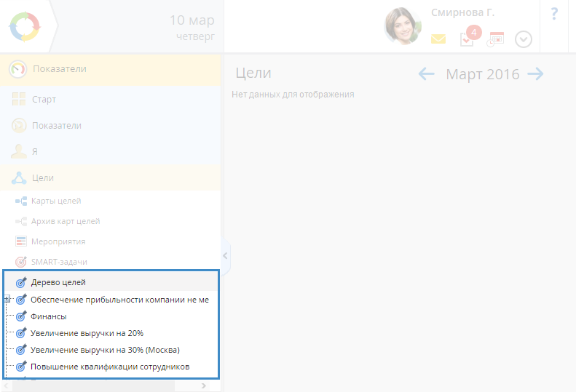Open tasks icon with badge 4

point(467,39)
